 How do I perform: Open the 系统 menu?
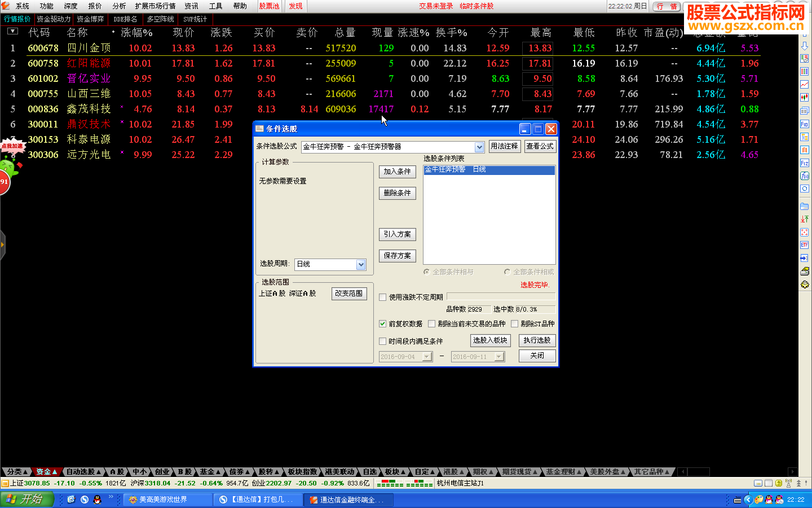[x=23, y=6]
